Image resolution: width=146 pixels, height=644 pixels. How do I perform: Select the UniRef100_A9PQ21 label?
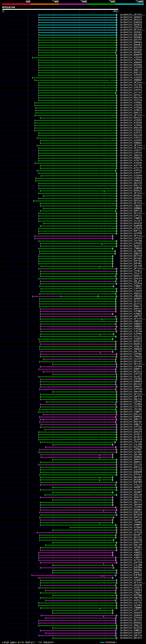tap(131, 578)
